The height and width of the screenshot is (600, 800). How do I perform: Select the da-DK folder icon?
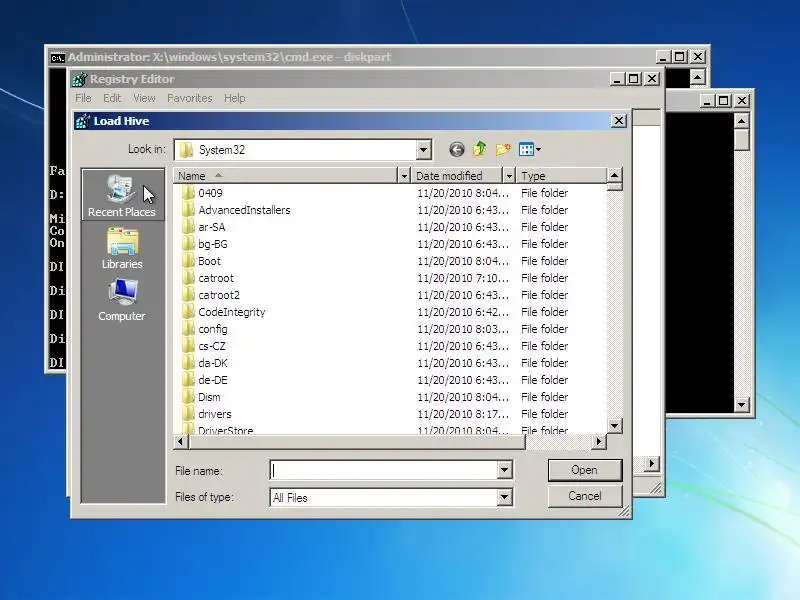click(188, 363)
